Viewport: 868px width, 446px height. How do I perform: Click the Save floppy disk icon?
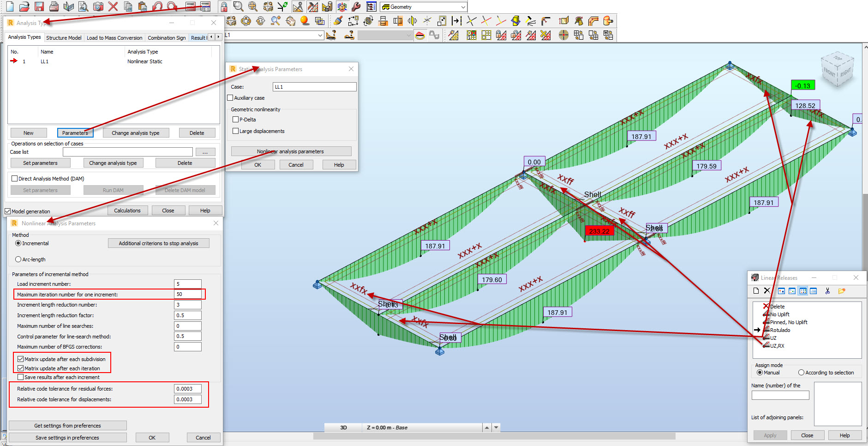click(39, 6)
